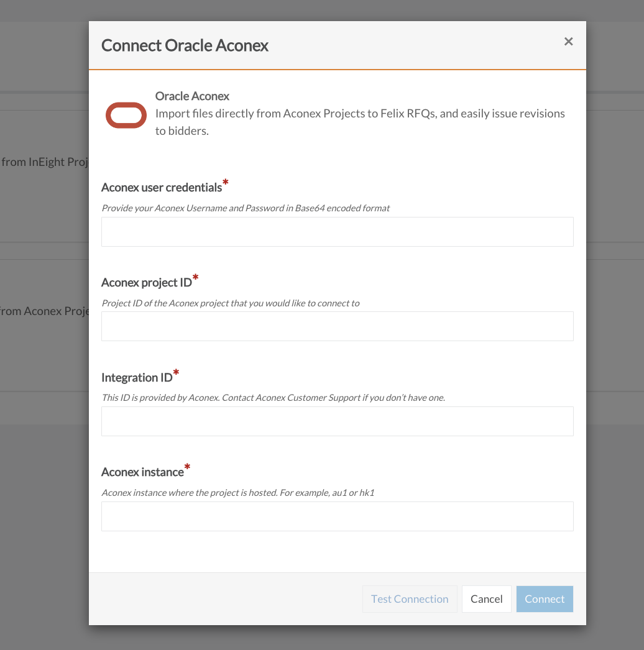Click the Aconex project ID input field
The image size is (644, 650).
[x=337, y=326]
